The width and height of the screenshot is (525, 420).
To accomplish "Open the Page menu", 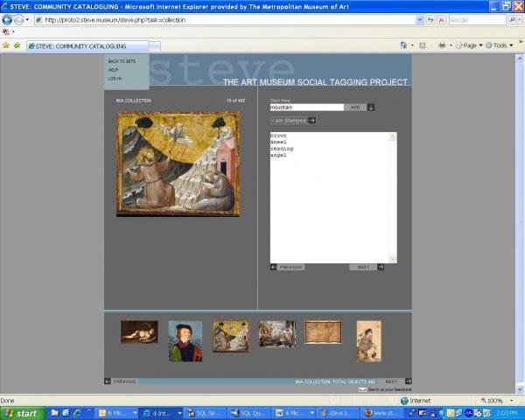I will click(x=469, y=45).
